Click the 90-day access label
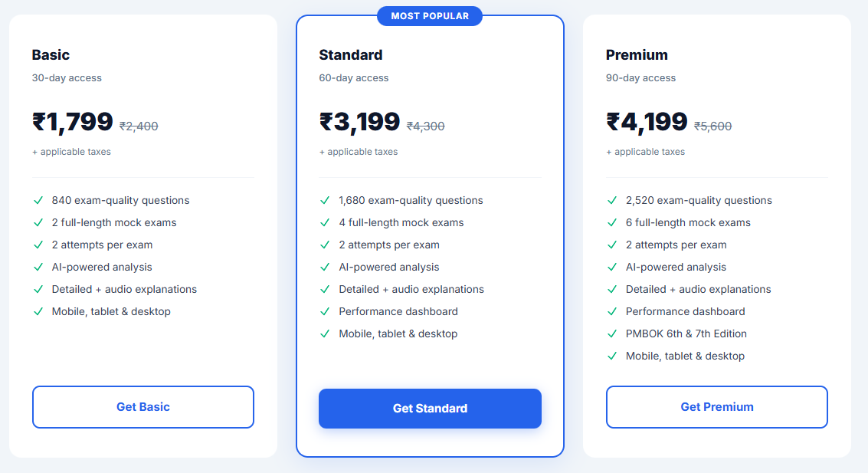The image size is (868, 473). pyautogui.click(x=640, y=78)
